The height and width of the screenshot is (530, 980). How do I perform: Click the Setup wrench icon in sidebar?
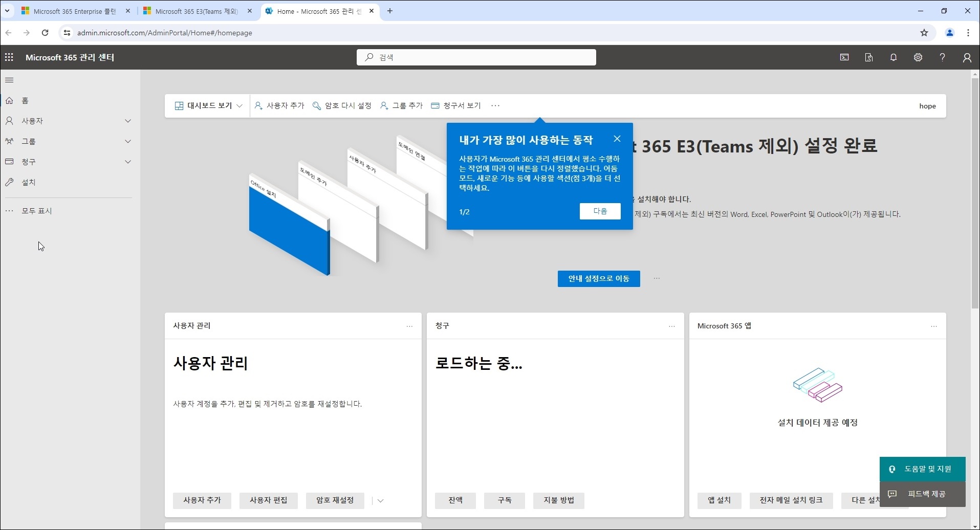pos(9,182)
